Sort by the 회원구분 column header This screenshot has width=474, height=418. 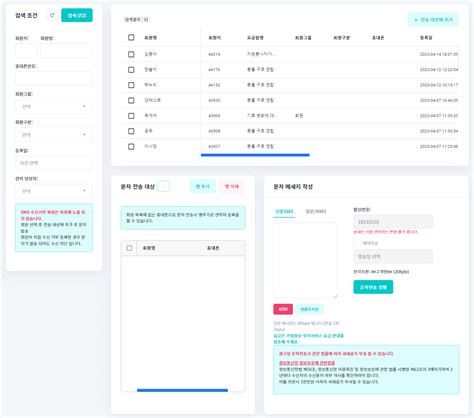tap(342, 38)
